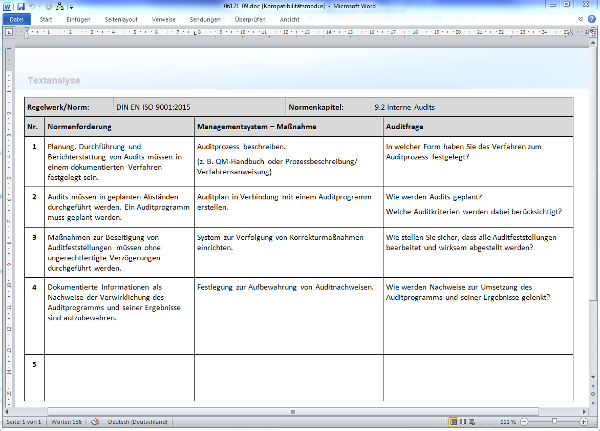Screen dimensions: 600x431
Task: Select the Seitenlayout ribbon tab
Action: (121, 18)
